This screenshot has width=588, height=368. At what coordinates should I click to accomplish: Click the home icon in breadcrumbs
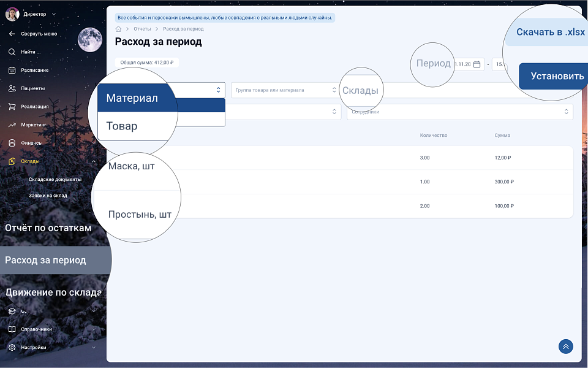pos(118,29)
